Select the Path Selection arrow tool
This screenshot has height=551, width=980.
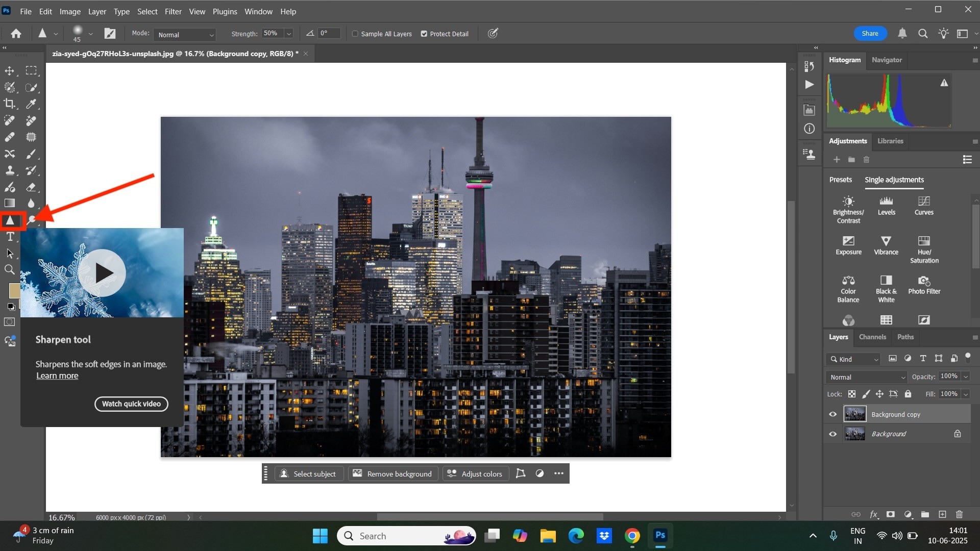point(10,253)
